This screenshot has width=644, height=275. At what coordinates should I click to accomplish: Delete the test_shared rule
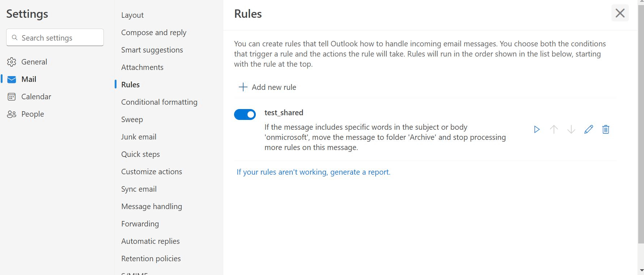click(x=606, y=129)
